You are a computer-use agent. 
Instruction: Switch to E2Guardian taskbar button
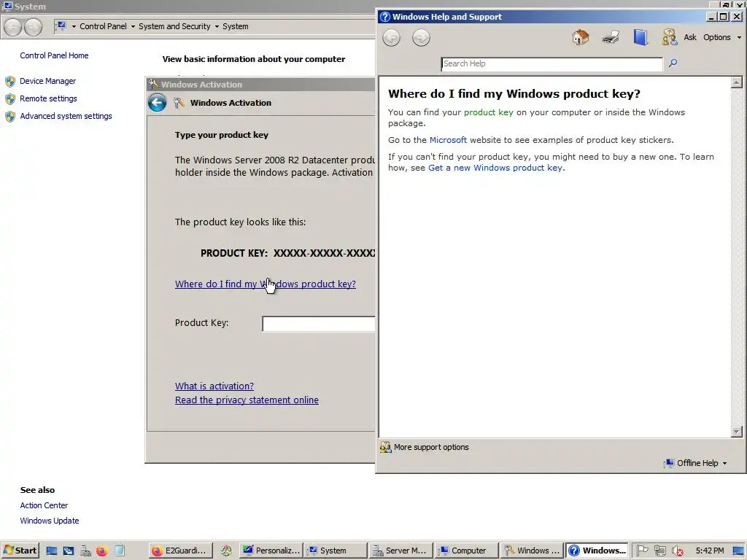pyautogui.click(x=181, y=551)
